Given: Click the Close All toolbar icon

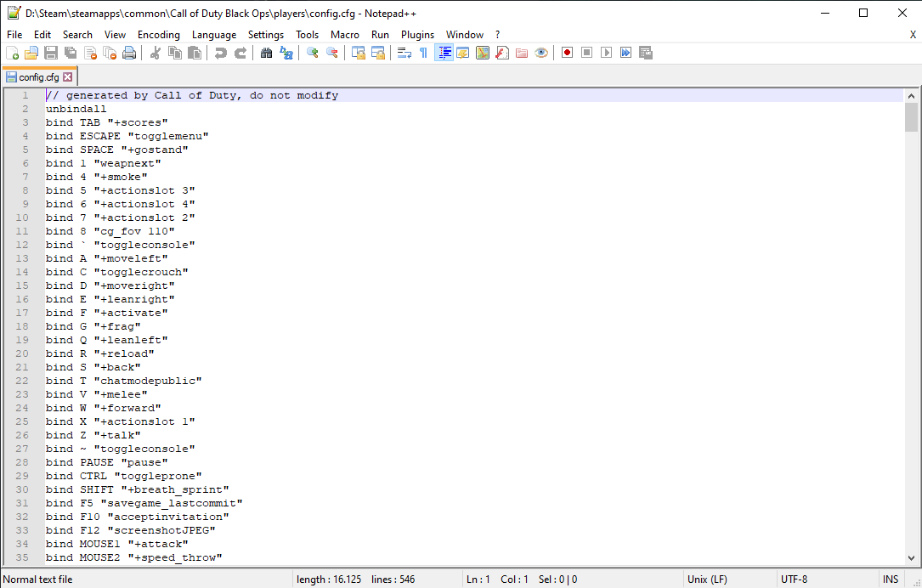Looking at the screenshot, I should point(110,53).
